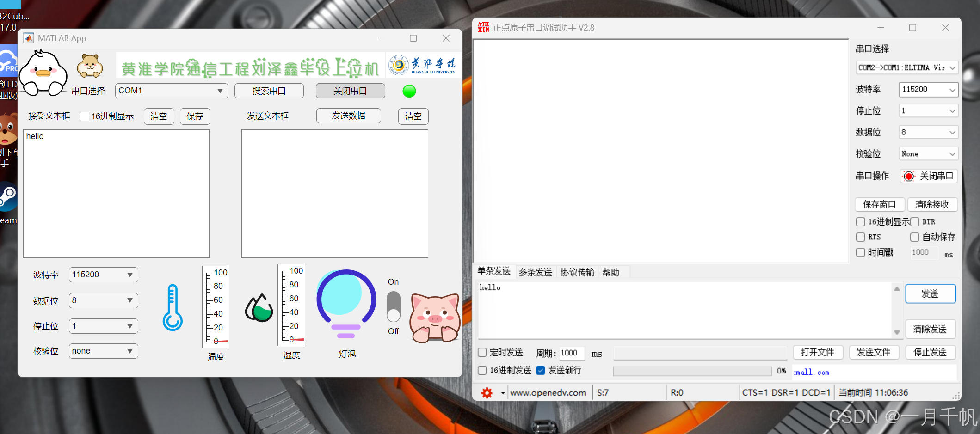This screenshot has width=980, height=434.
Task: Click 保存 button in MATLAB App
Action: point(195,116)
